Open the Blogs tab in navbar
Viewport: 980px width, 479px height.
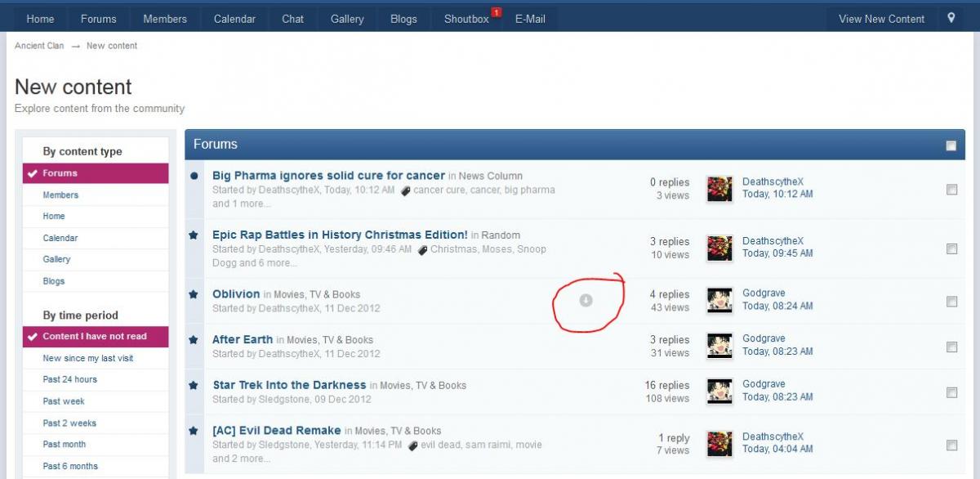403,19
